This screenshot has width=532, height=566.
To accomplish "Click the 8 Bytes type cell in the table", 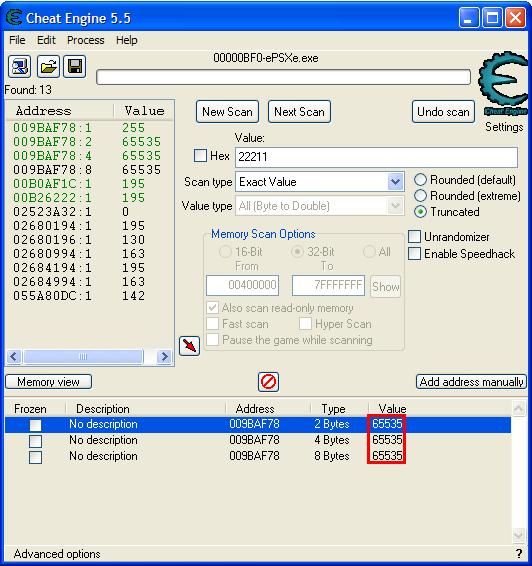I will (x=332, y=456).
